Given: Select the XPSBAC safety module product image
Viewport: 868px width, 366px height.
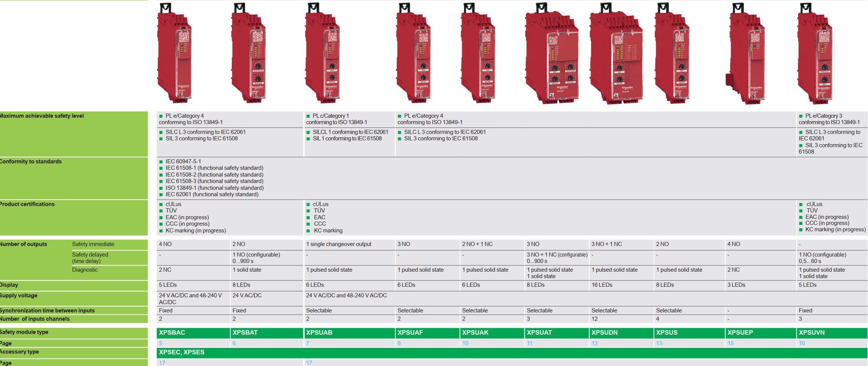Looking at the screenshot, I should click(x=174, y=53).
